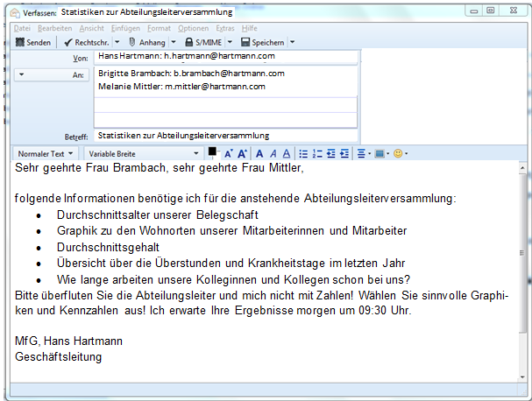532x401 pixels.
Task: Toggle italic text formatting
Action: coord(273,154)
